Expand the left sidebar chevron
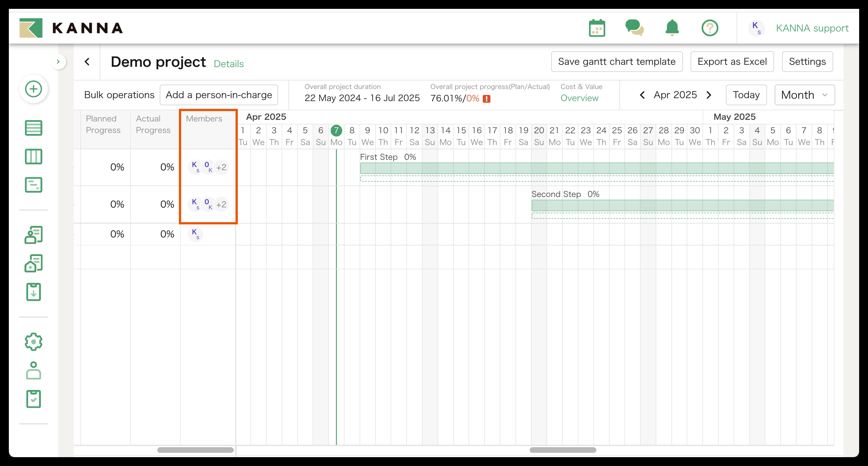 point(58,62)
